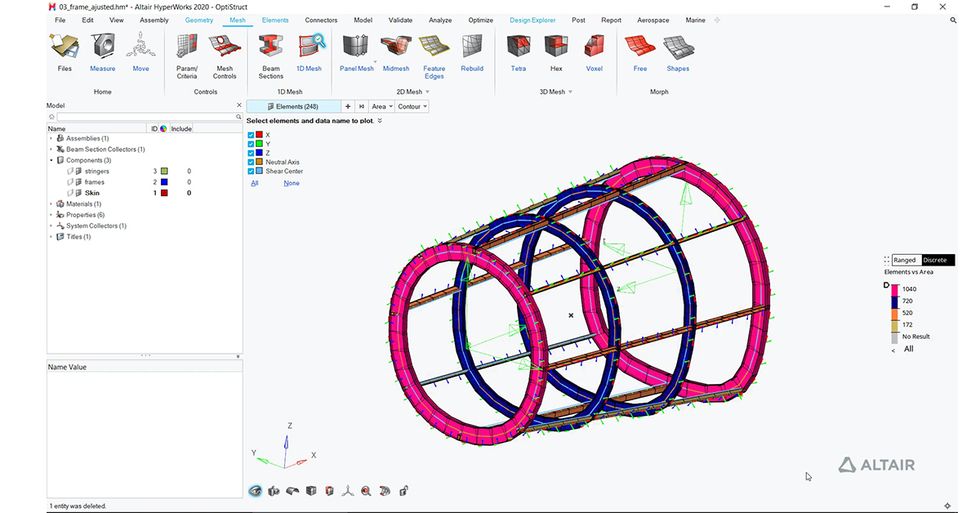
Task: Switch to the Elements ribbon tab
Action: [x=275, y=20]
